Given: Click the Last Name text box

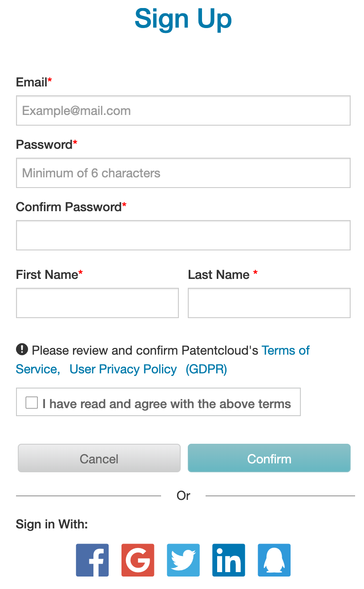Looking at the screenshot, I should coord(269,303).
